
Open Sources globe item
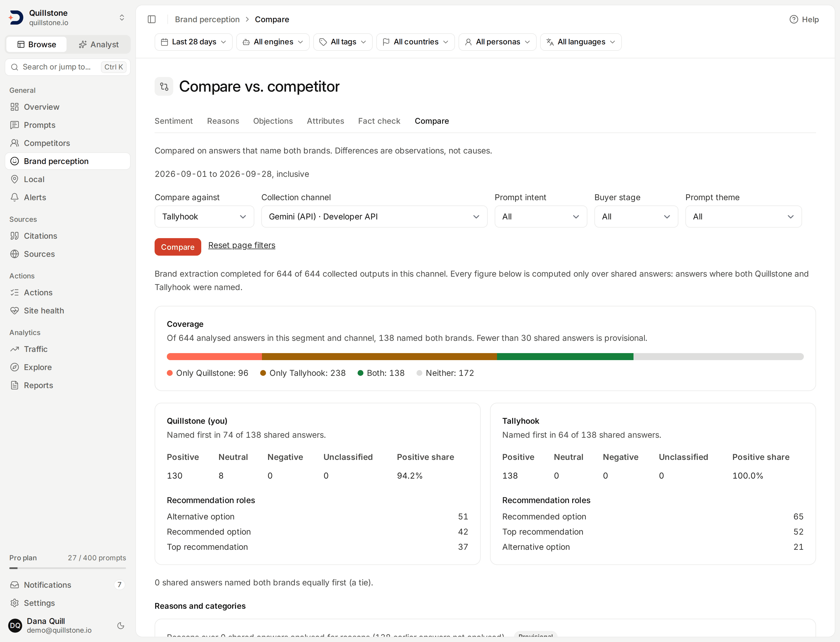(68, 254)
